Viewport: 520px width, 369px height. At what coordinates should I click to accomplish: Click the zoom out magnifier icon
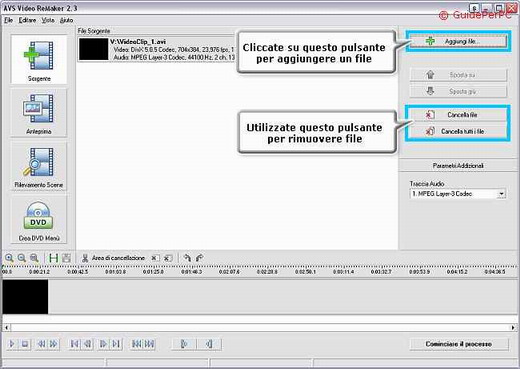coord(21,258)
